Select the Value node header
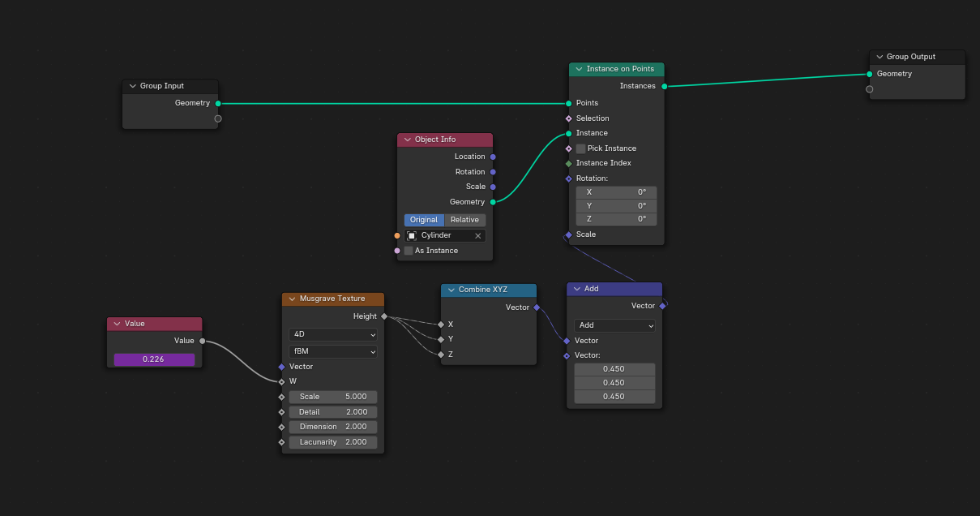This screenshot has width=980, height=516. (x=154, y=324)
